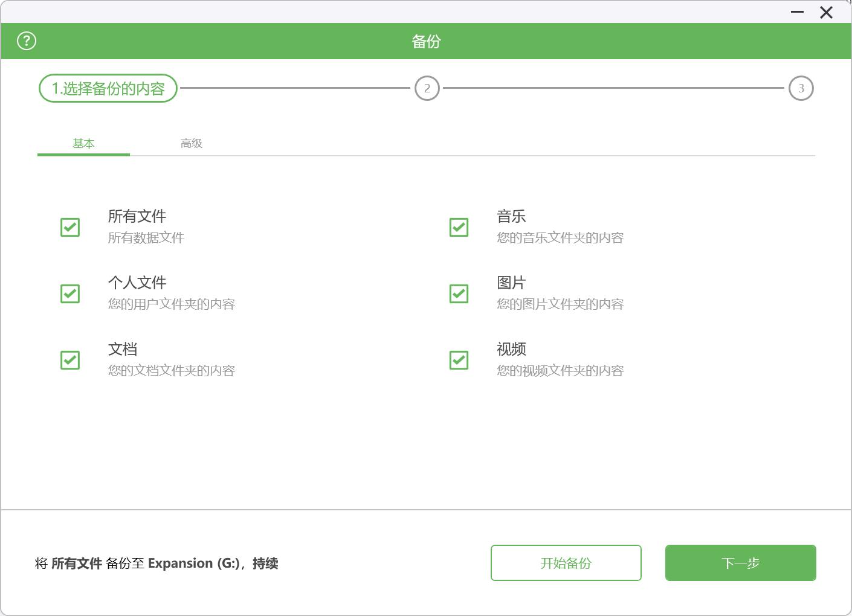Switch to the 基本 tab

tap(84, 143)
